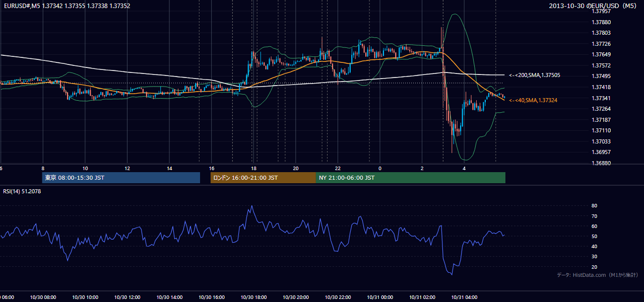Click price axis label 1.37572

pyautogui.click(x=601, y=65)
